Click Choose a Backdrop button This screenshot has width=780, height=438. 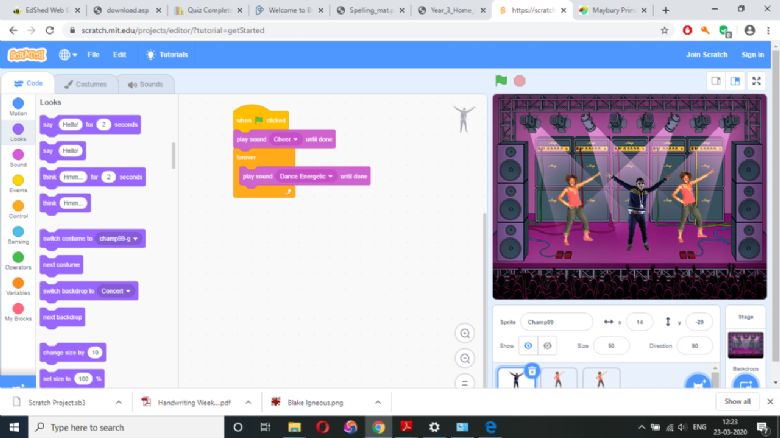(x=745, y=382)
